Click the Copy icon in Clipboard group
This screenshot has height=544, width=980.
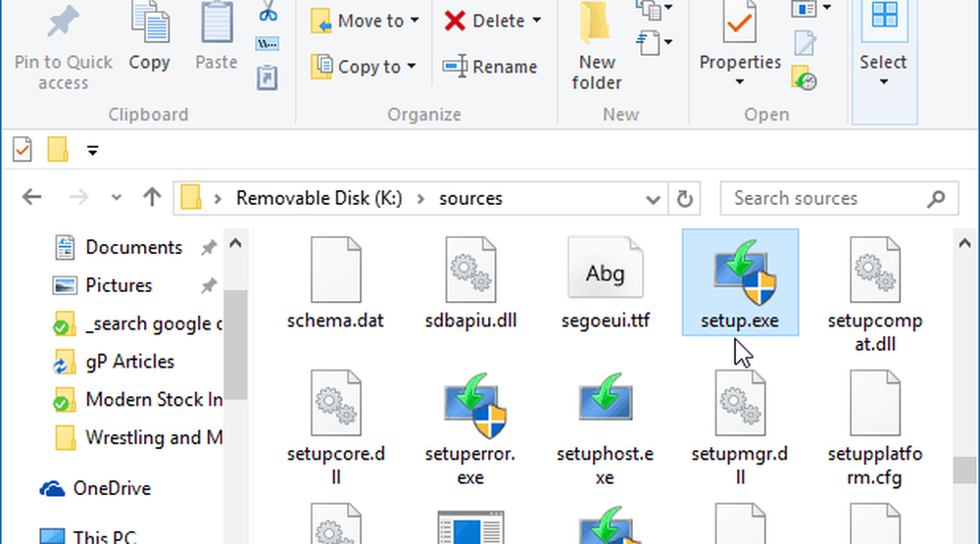(149, 37)
